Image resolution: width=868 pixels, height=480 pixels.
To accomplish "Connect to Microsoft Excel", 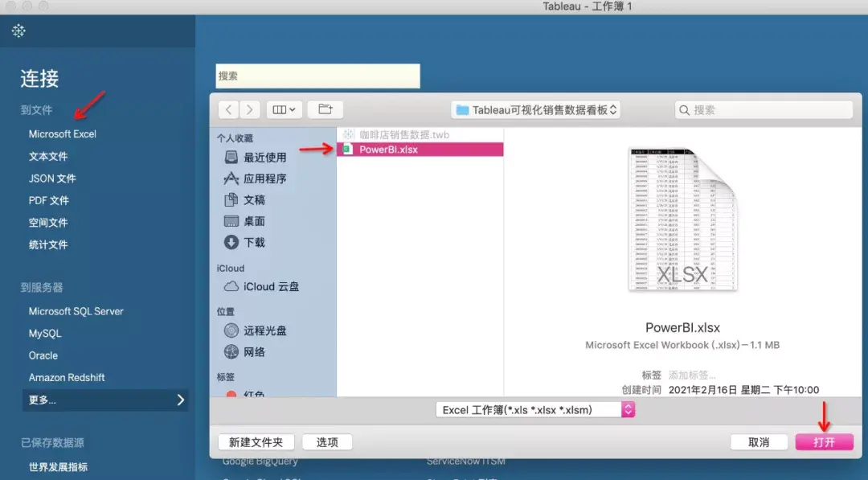I will 63,134.
